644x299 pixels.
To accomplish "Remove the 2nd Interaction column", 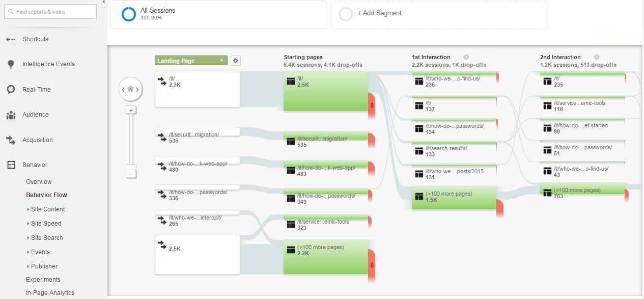I will [x=596, y=57].
